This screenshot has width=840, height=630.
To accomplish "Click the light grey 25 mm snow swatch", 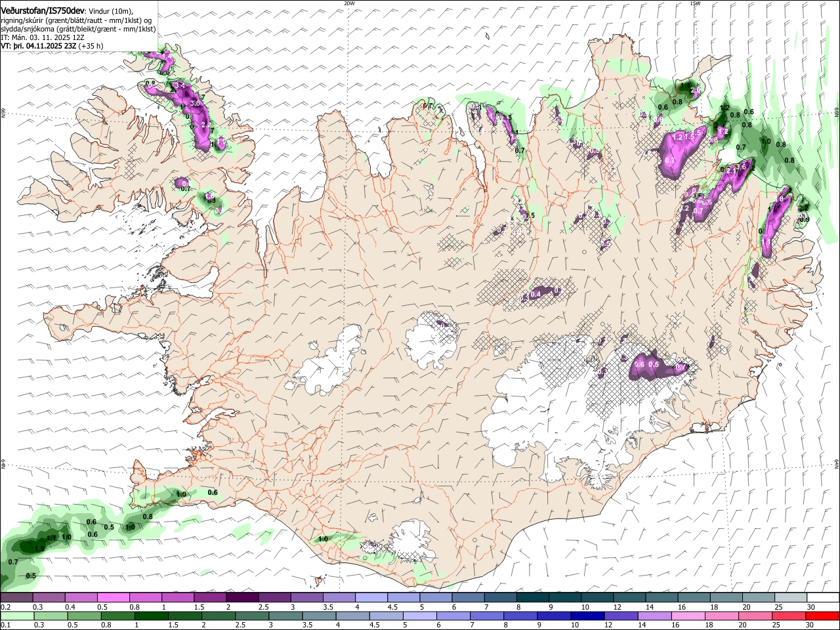I will (791, 597).
